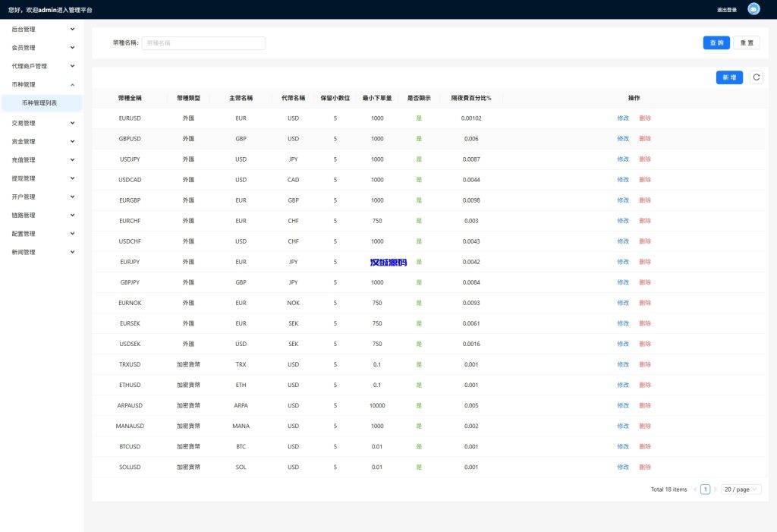
Task: Go to next page arrow in pagination
Action: [x=715, y=490]
